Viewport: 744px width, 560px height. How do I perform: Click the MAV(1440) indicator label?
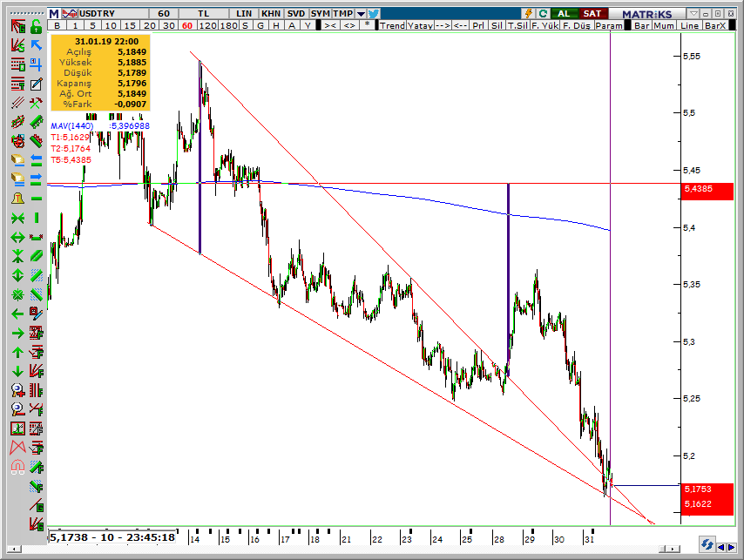click(72, 125)
